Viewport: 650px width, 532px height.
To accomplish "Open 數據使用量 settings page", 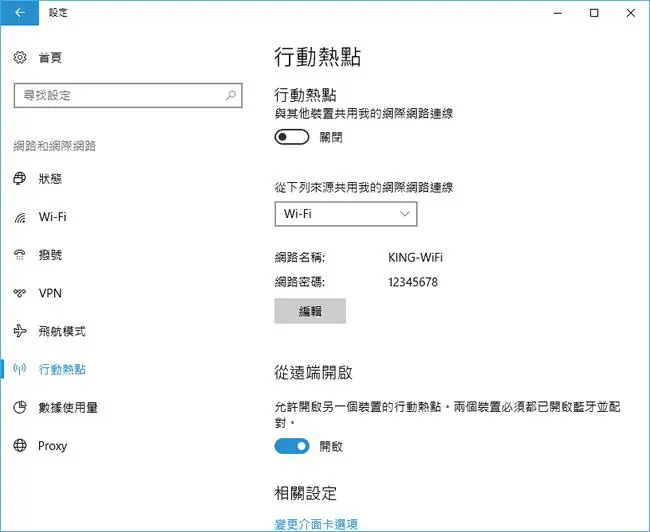I will coord(68,407).
